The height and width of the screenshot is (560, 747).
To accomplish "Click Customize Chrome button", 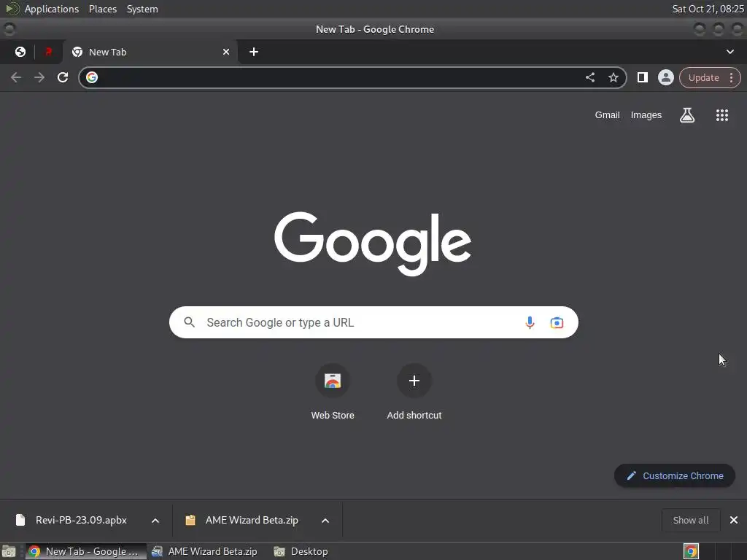I will [675, 475].
